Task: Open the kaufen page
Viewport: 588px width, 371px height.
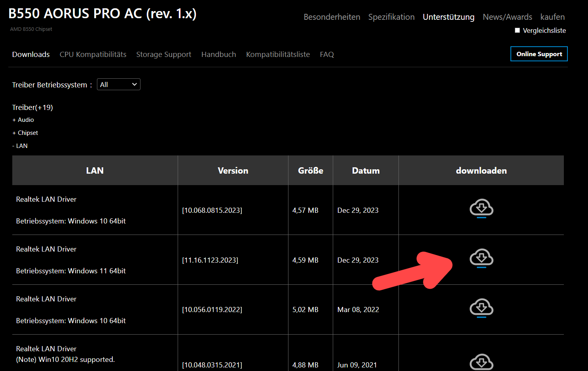Action: click(x=552, y=17)
